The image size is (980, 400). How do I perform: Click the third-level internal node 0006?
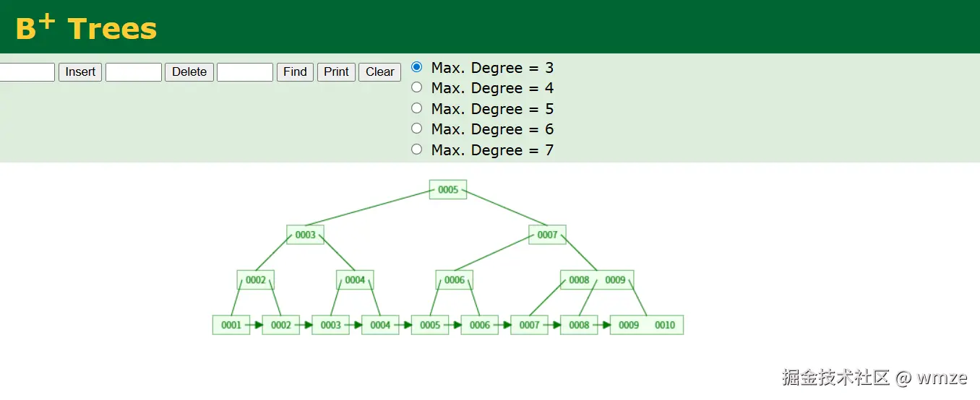455,280
